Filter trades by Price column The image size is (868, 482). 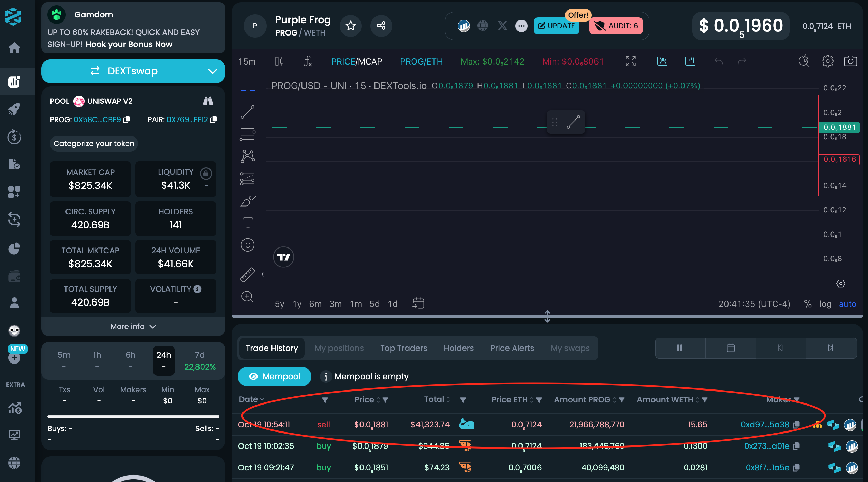click(385, 400)
